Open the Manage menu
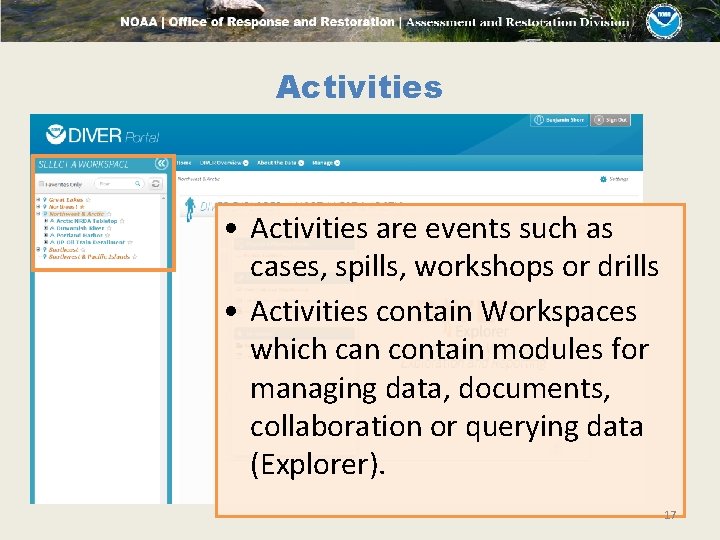 326,163
